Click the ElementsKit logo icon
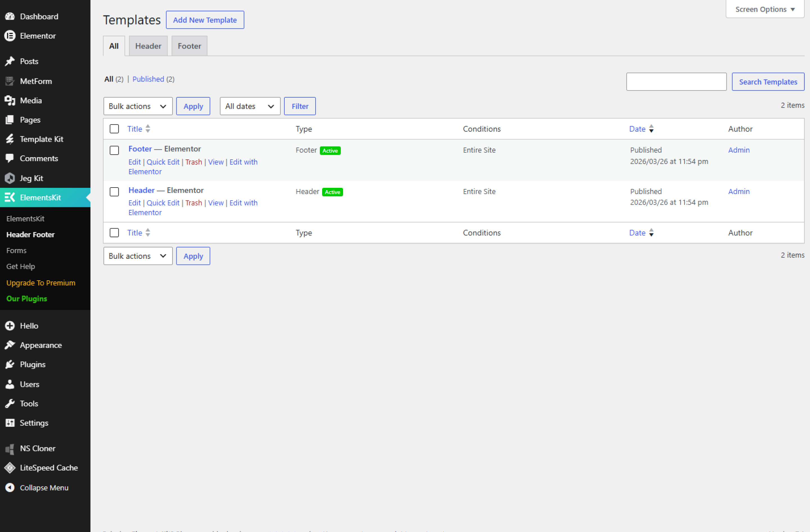This screenshot has width=810, height=532. click(x=10, y=197)
